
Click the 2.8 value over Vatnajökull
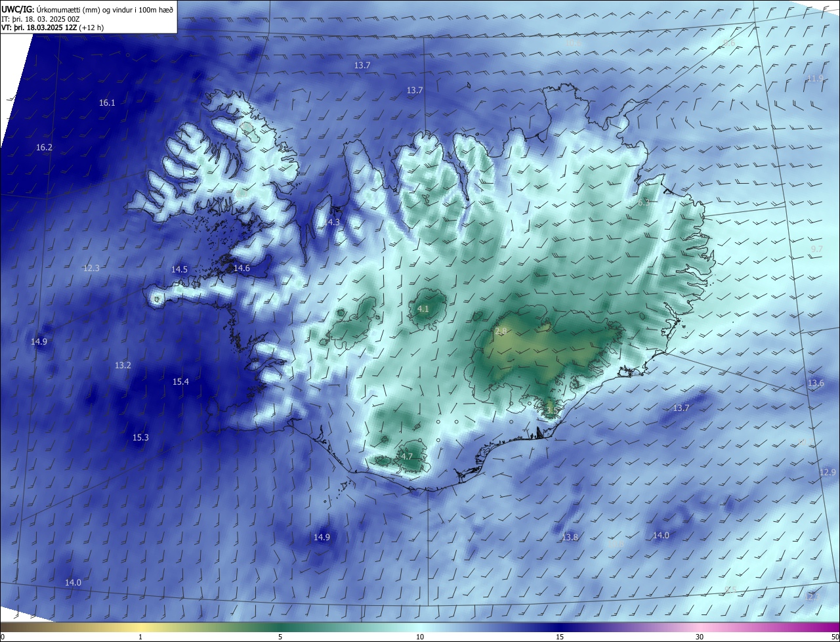[x=501, y=332]
